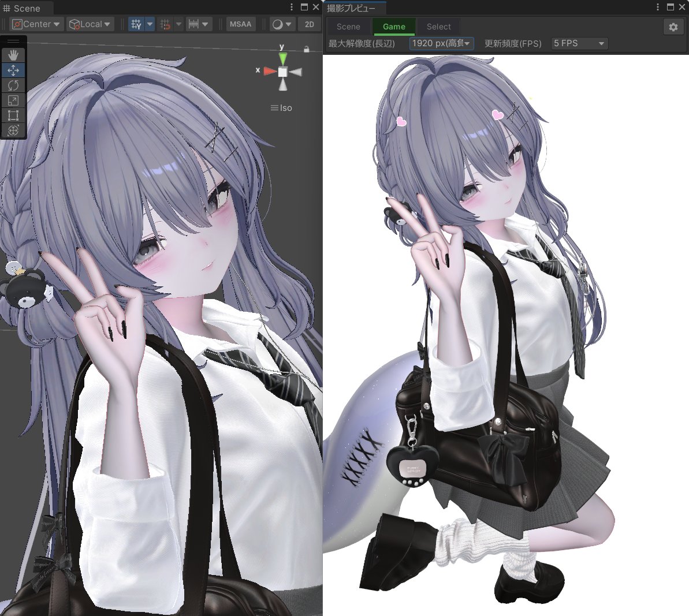
Task: Switch projection via Iso label
Action: pyautogui.click(x=281, y=107)
